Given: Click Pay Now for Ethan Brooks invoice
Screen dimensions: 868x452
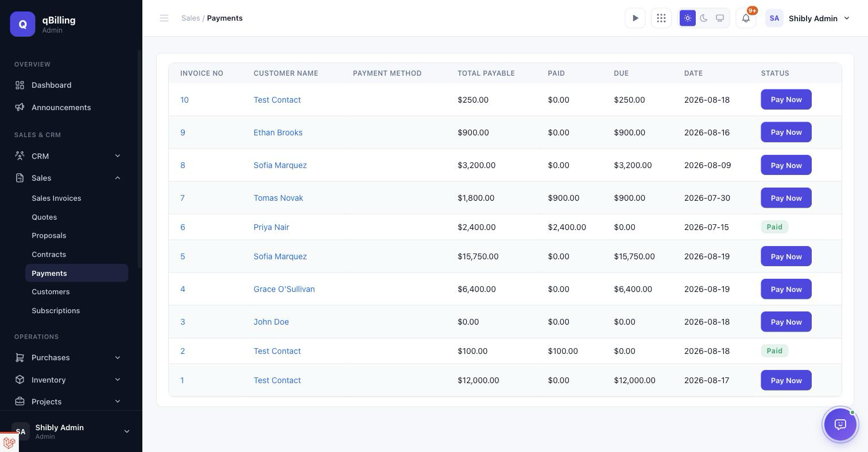Looking at the screenshot, I should (x=786, y=133).
